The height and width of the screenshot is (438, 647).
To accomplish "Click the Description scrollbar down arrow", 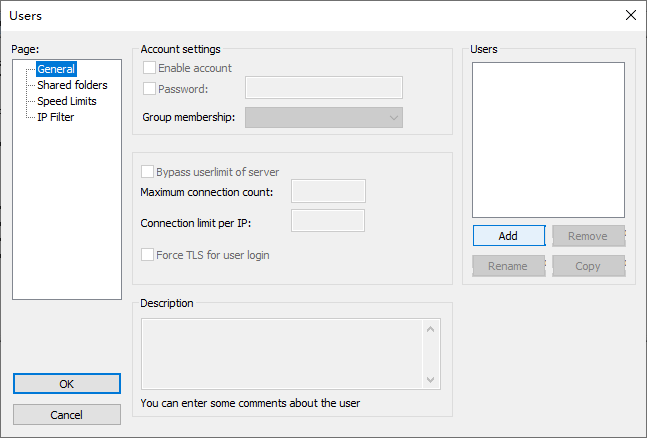I will coord(430,380).
